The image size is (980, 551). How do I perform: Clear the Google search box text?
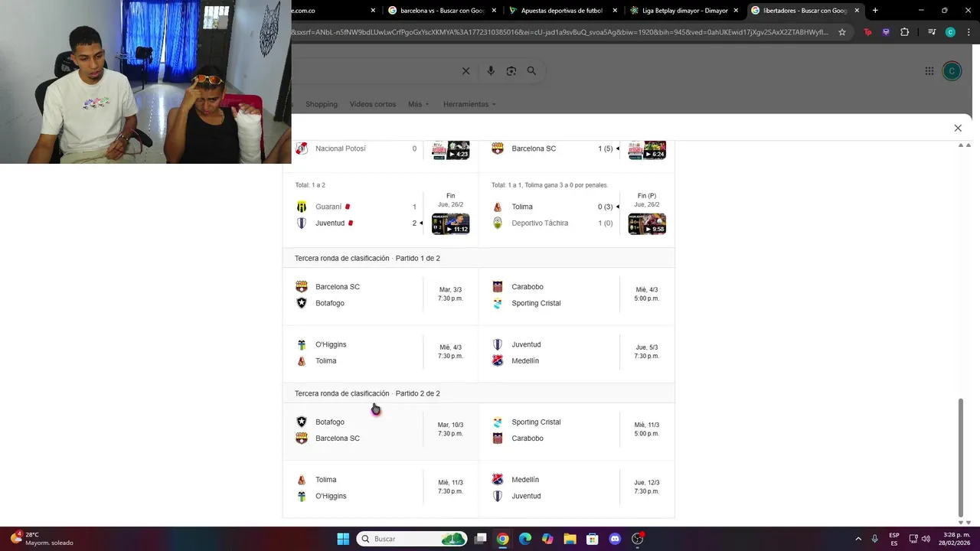click(x=465, y=71)
